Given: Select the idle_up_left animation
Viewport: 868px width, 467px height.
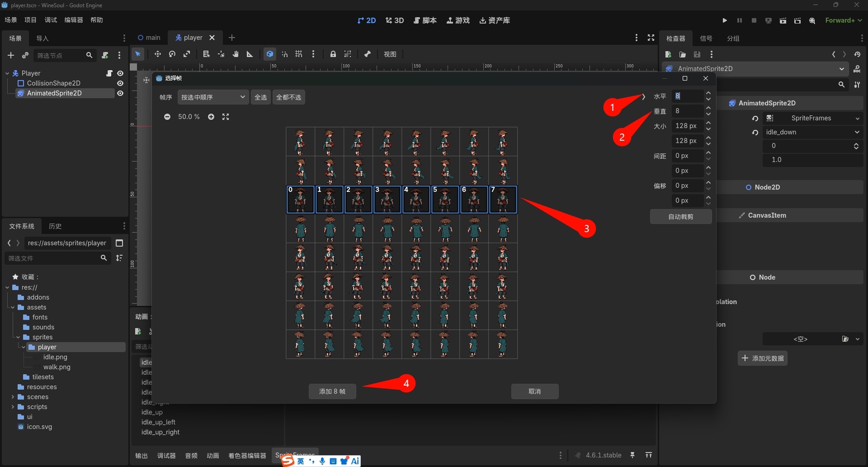Looking at the screenshot, I should coord(158,422).
